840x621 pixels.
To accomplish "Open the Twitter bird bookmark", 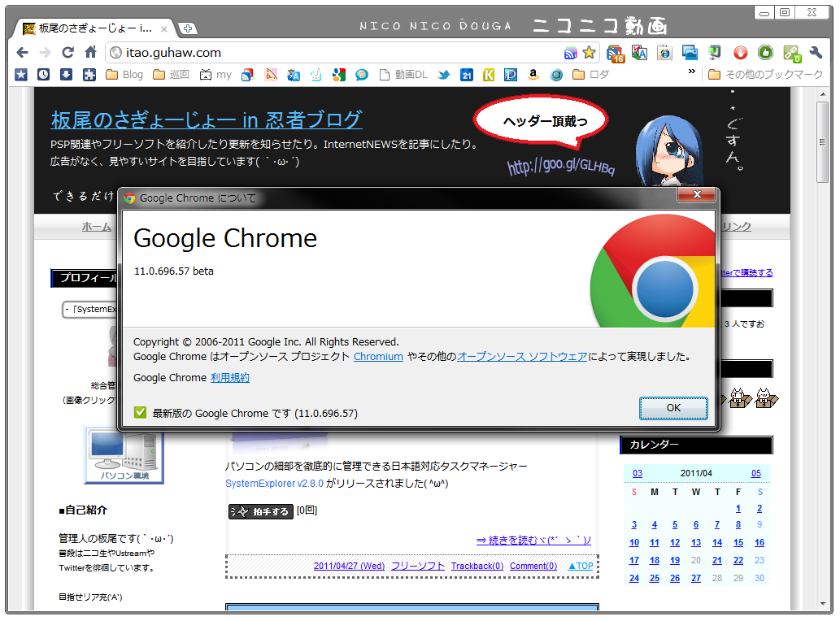I will coord(443,75).
